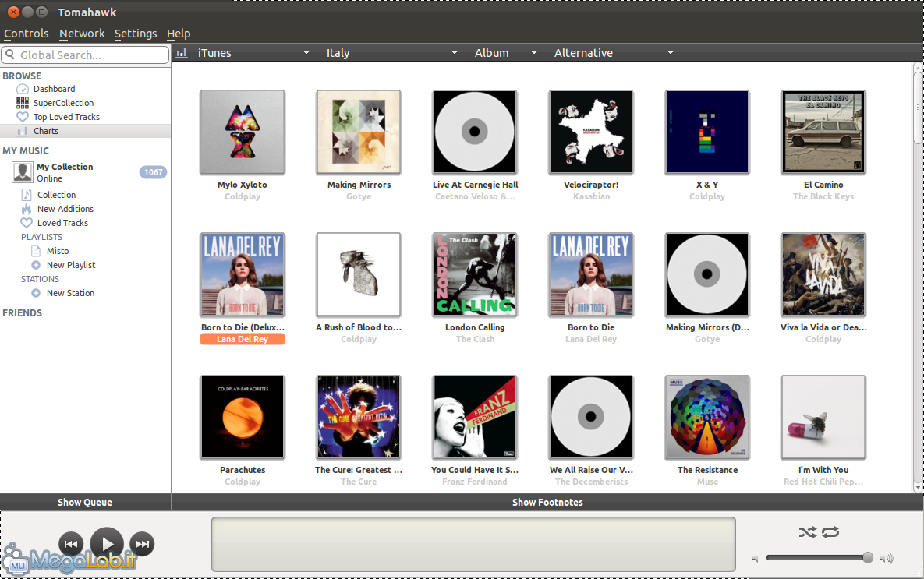Click the 1067 track count badge
This screenshot has height=579, width=924.
153,172
